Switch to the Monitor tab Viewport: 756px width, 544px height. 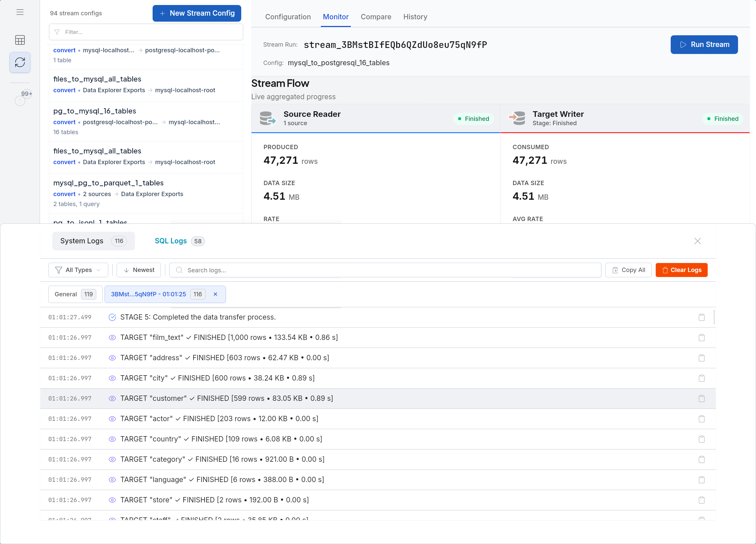click(336, 17)
